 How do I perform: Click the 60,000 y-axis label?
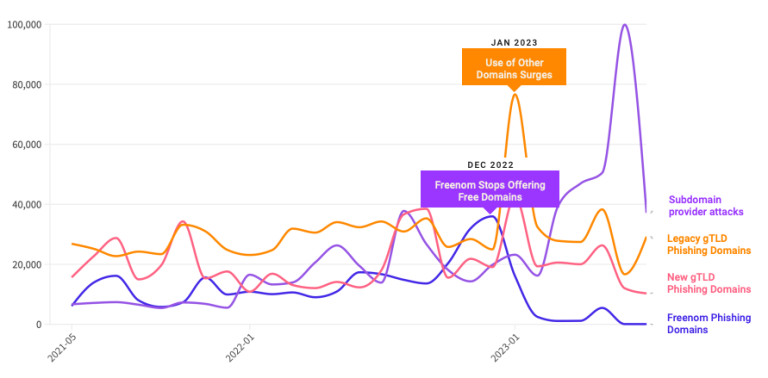point(29,144)
